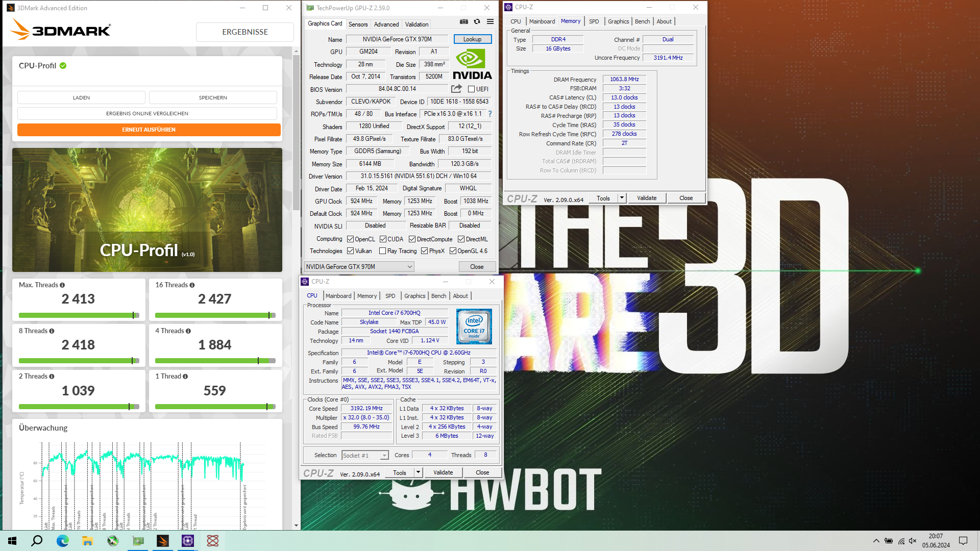This screenshot has width=980, height=551.
Task: Click Validate in the CPU-Z Memory window
Action: [647, 198]
